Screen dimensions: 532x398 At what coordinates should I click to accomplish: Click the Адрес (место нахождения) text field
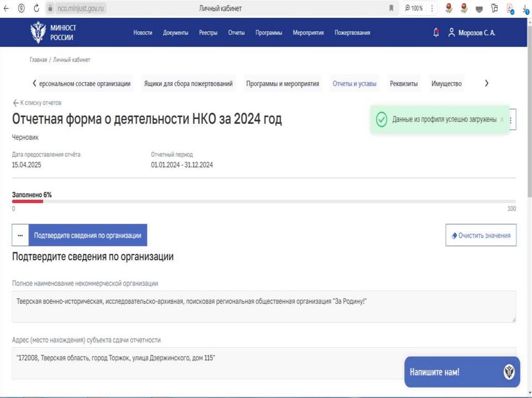tap(264, 363)
